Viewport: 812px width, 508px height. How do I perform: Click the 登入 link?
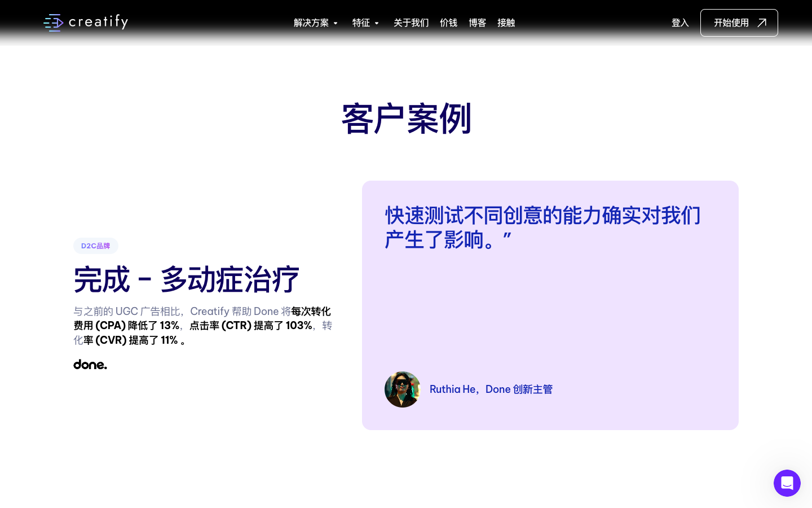pos(680,23)
